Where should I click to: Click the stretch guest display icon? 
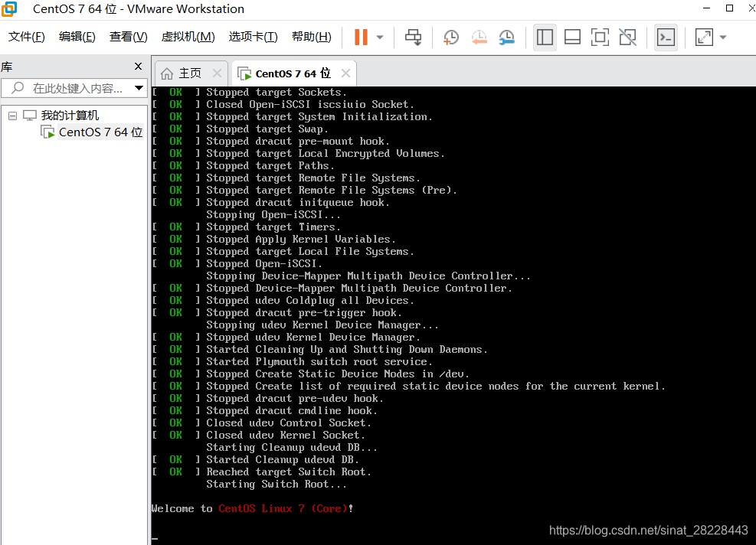tap(704, 37)
